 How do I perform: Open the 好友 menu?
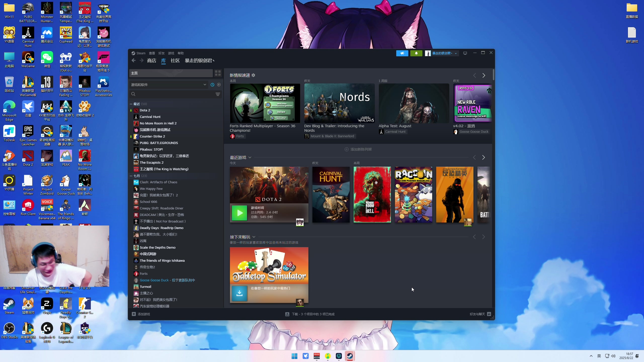[162, 53]
